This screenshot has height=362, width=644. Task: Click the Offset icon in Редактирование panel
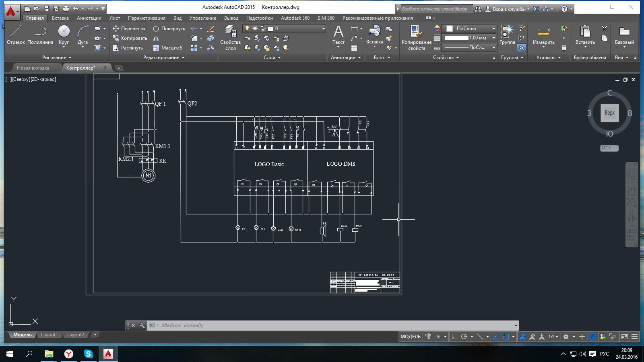(x=211, y=48)
